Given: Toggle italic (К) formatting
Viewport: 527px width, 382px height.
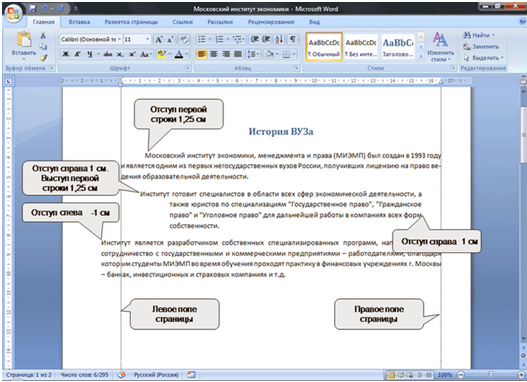Looking at the screenshot, I should [78, 54].
